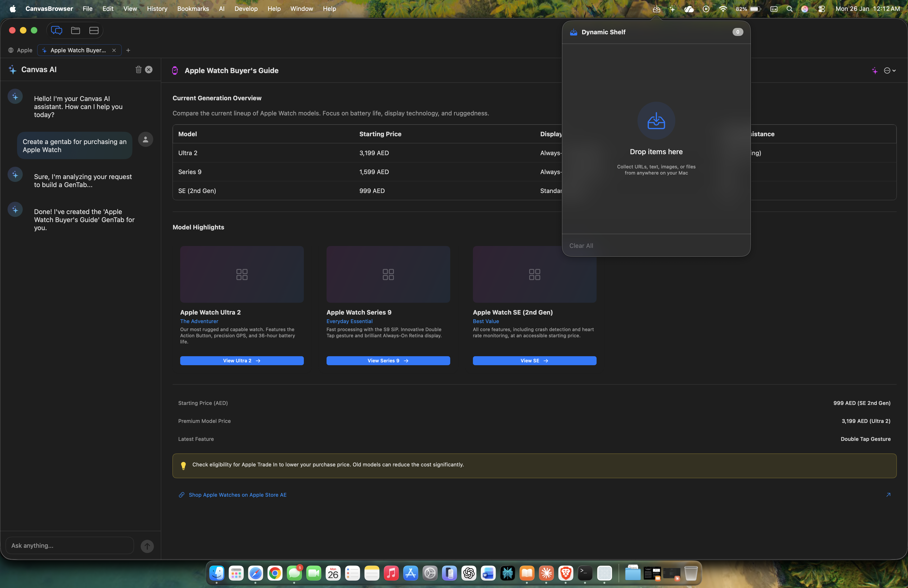This screenshot has height=588, width=908.
Task: Open the ellipsis options menu in the GenTab header
Action: coord(887,70)
